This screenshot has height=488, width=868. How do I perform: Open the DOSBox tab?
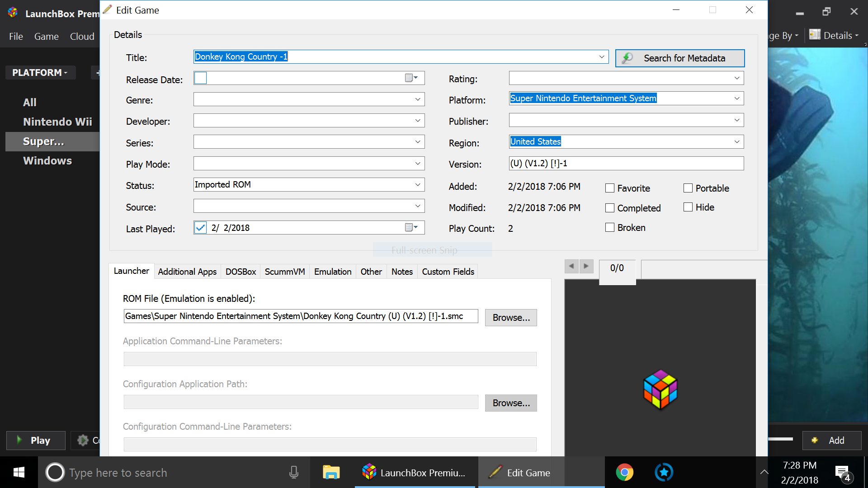pos(241,272)
